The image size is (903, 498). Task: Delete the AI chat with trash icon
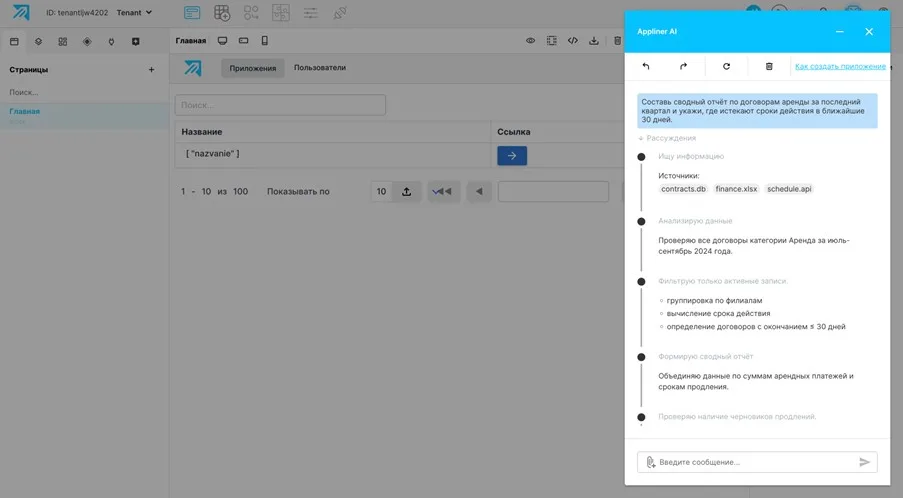tap(769, 66)
